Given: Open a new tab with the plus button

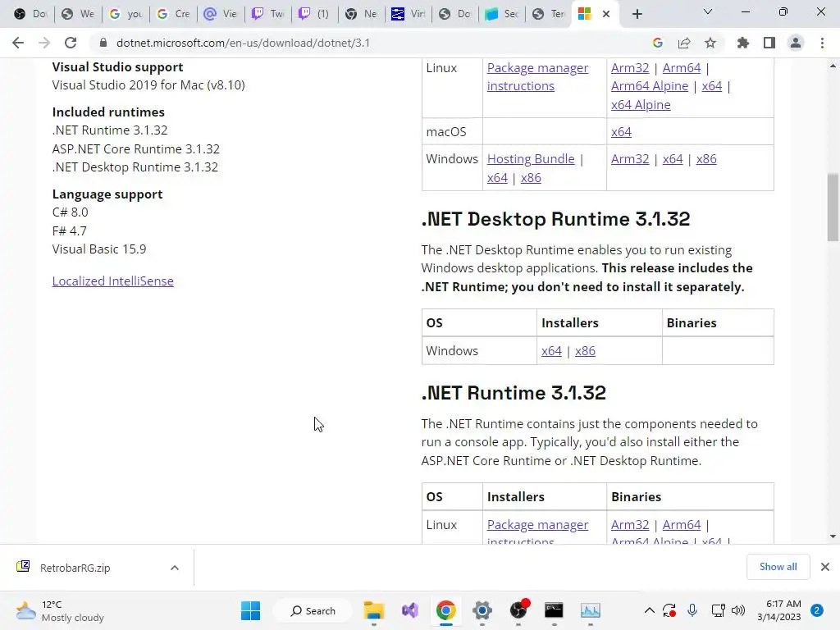Looking at the screenshot, I should point(637,14).
